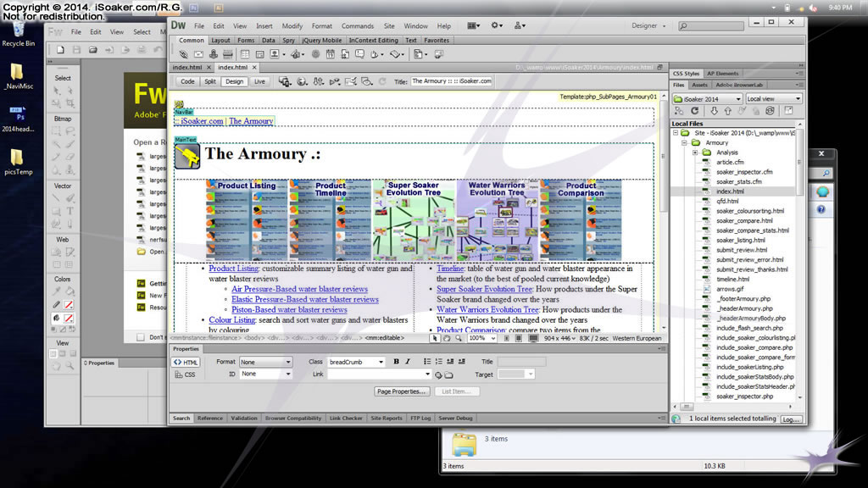
Task: Click the Images insert icon
Action: 275,54
